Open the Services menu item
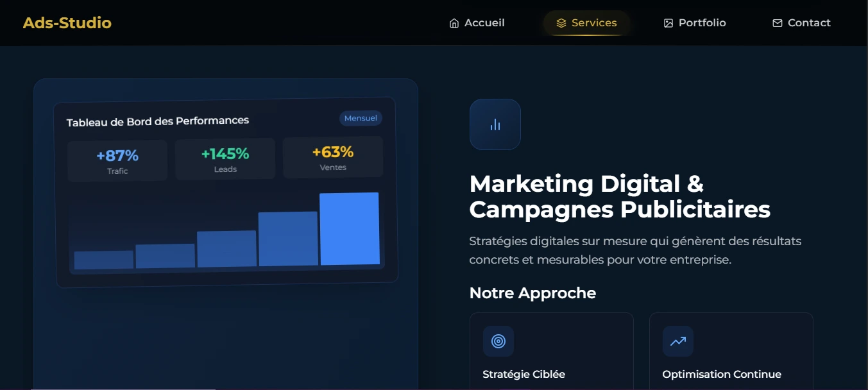The width and height of the screenshot is (868, 390). [594, 22]
